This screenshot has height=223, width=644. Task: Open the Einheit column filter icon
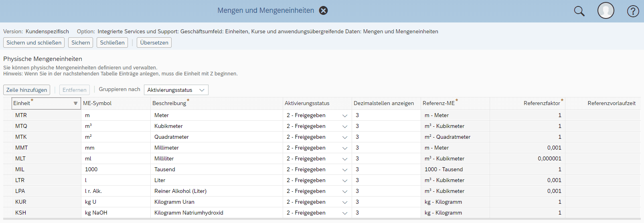tap(75, 103)
